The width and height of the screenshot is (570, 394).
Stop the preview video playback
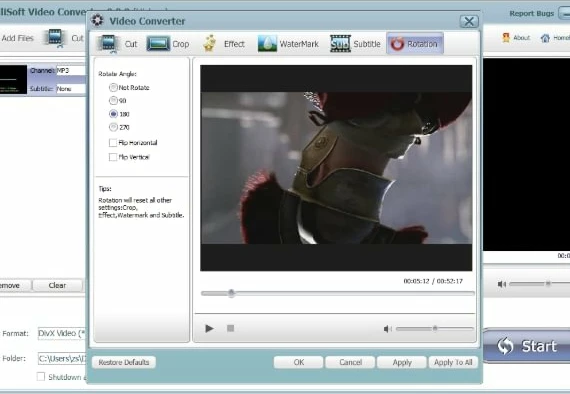click(230, 328)
